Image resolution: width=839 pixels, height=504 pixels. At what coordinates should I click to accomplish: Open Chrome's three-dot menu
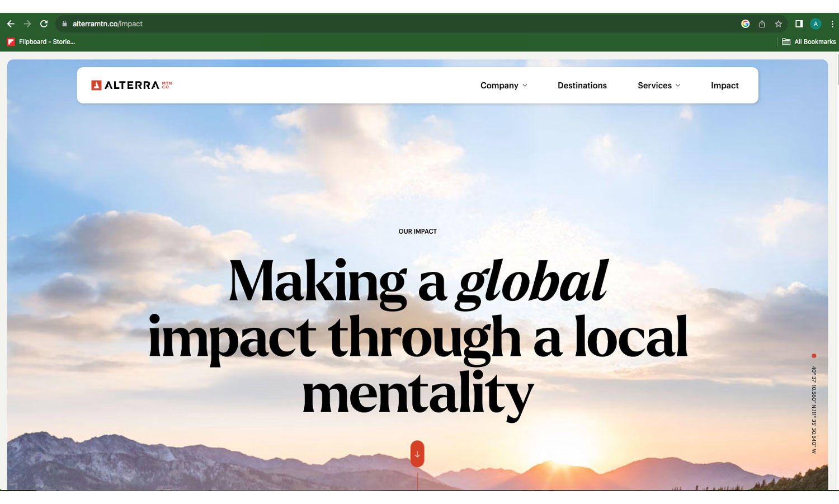(832, 24)
